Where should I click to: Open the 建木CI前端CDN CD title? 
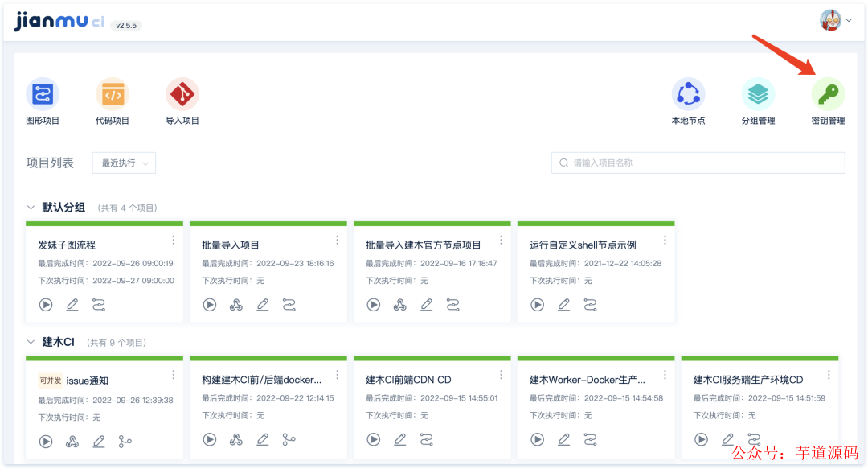click(x=408, y=380)
